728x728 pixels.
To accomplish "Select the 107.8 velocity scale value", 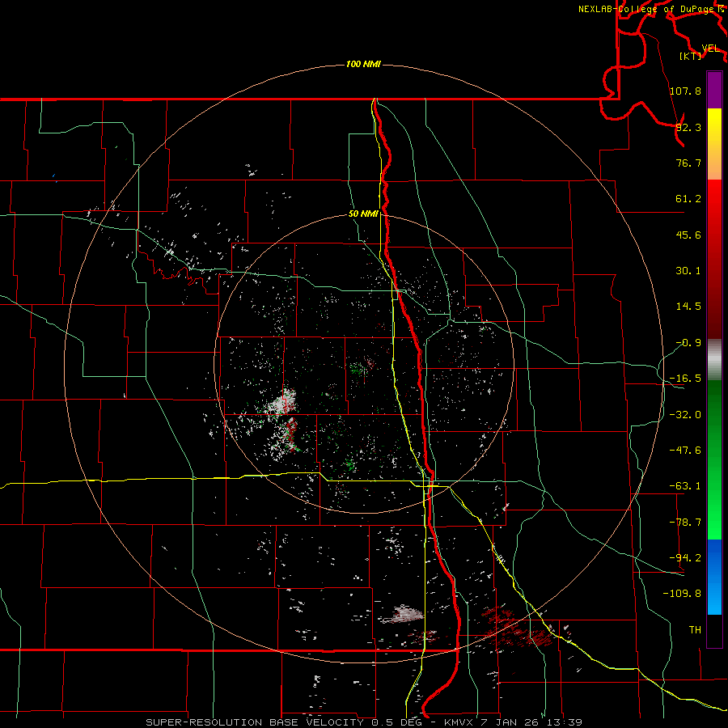I will (x=685, y=91).
